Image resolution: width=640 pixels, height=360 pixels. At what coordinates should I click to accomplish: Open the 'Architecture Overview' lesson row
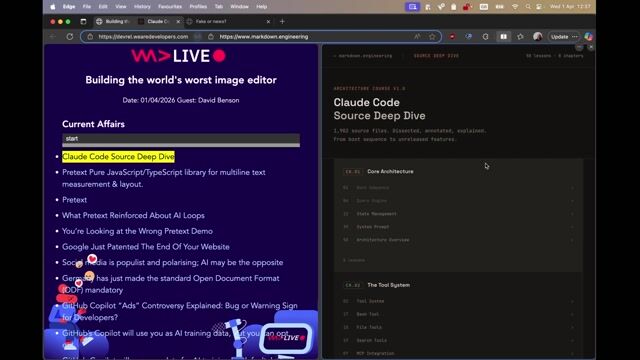[458, 240]
